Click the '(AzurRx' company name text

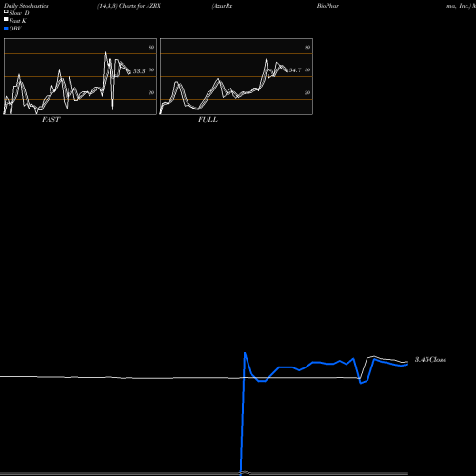pyautogui.click(x=222, y=6)
